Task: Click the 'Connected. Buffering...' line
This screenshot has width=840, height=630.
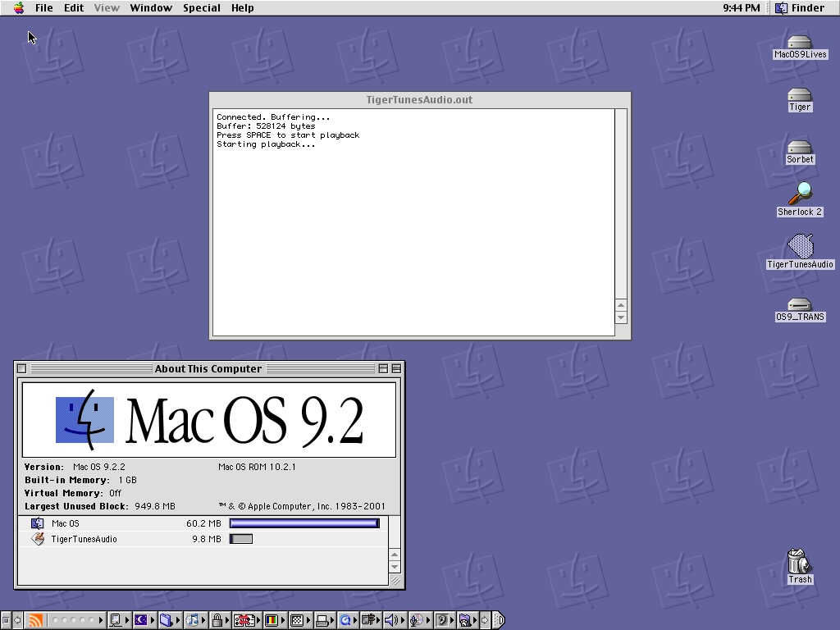Action: pos(273,116)
